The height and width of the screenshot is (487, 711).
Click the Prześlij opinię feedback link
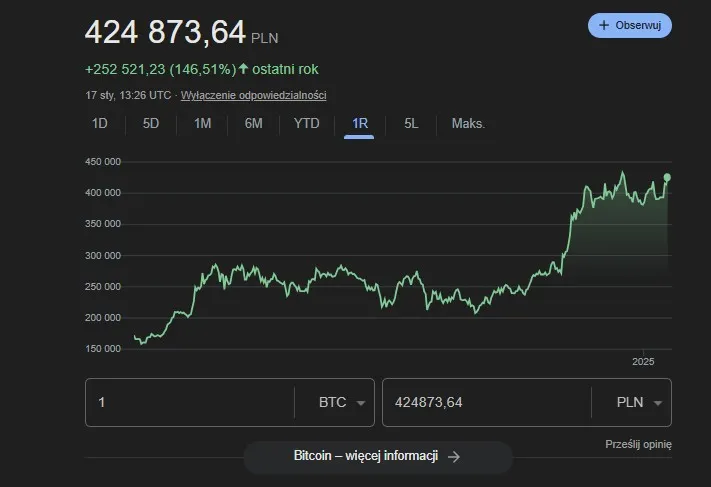[638, 444]
